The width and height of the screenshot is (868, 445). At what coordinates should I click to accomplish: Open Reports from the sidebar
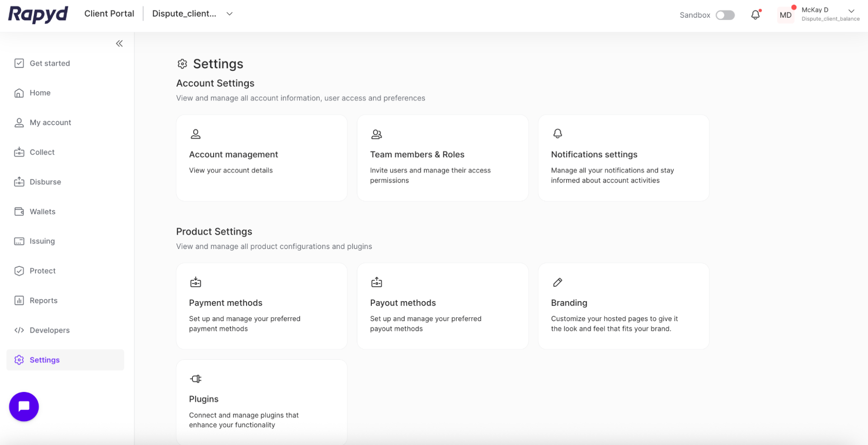[x=43, y=300]
